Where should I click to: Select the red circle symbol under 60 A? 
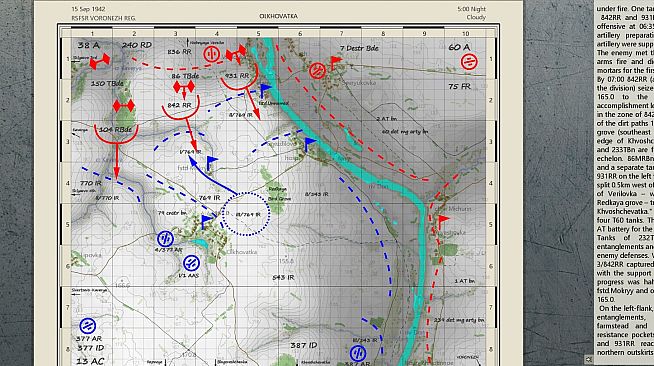click(469, 62)
